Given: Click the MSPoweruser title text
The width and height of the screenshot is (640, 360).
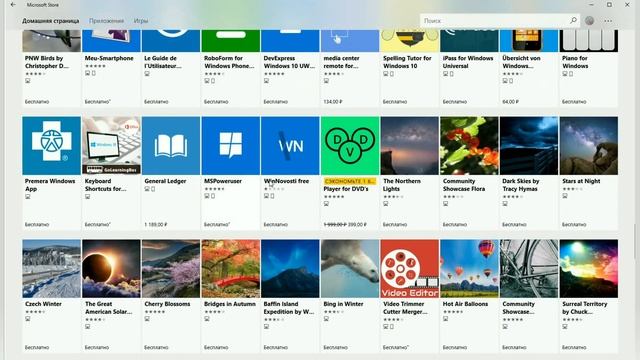Looking at the screenshot, I should [x=223, y=181].
